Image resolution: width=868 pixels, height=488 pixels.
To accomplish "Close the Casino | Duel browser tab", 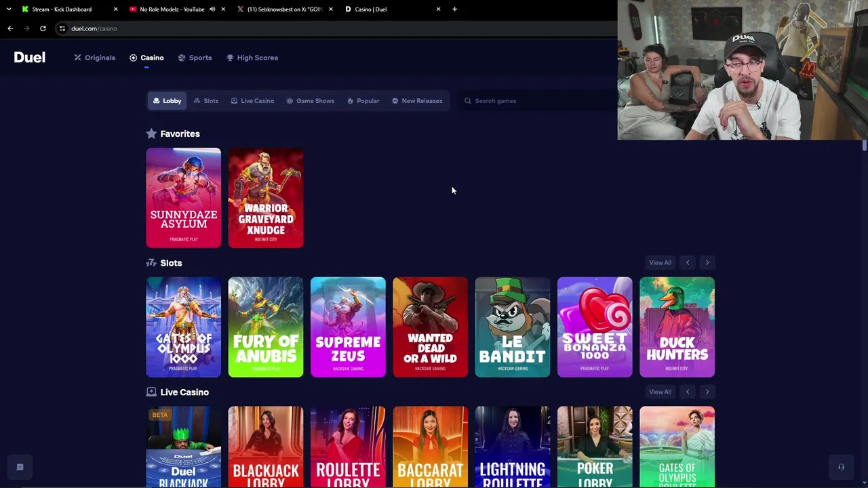I will coord(438,9).
